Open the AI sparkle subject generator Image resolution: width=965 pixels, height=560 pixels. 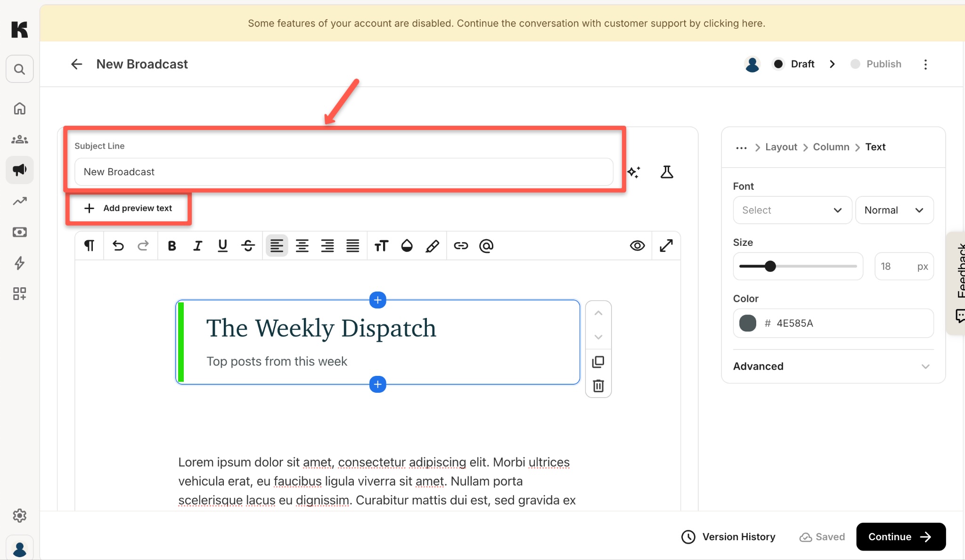(x=634, y=172)
